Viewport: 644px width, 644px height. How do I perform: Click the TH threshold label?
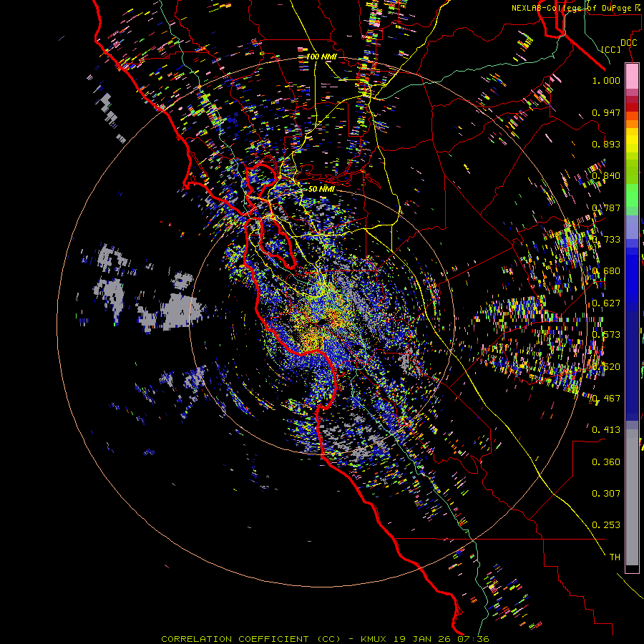(615, 557)
